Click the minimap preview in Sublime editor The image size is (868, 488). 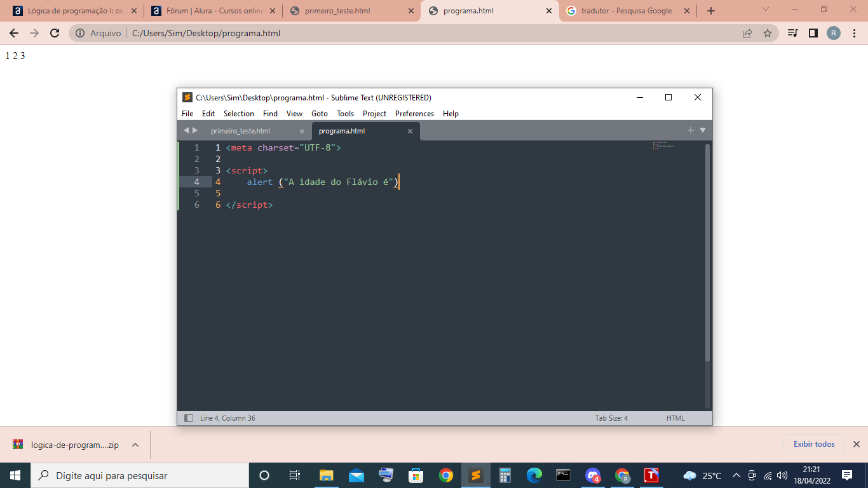click(665, 146)
